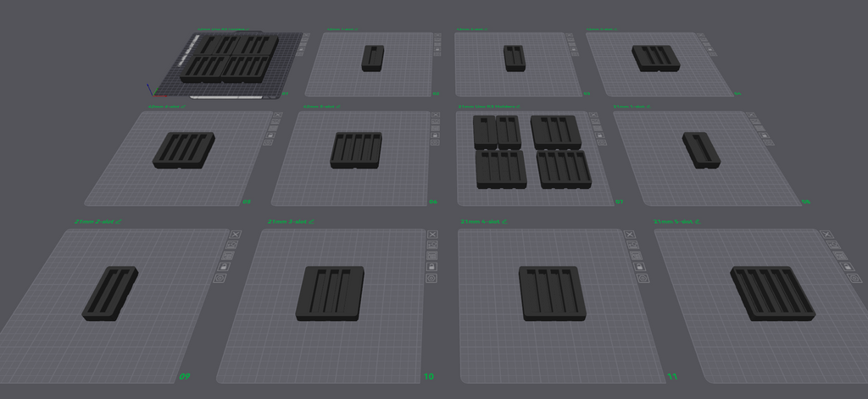Arrange objects on the 21mm 3-slot plate
Screen dimensions: 868x399
click(x=432, y=256)
